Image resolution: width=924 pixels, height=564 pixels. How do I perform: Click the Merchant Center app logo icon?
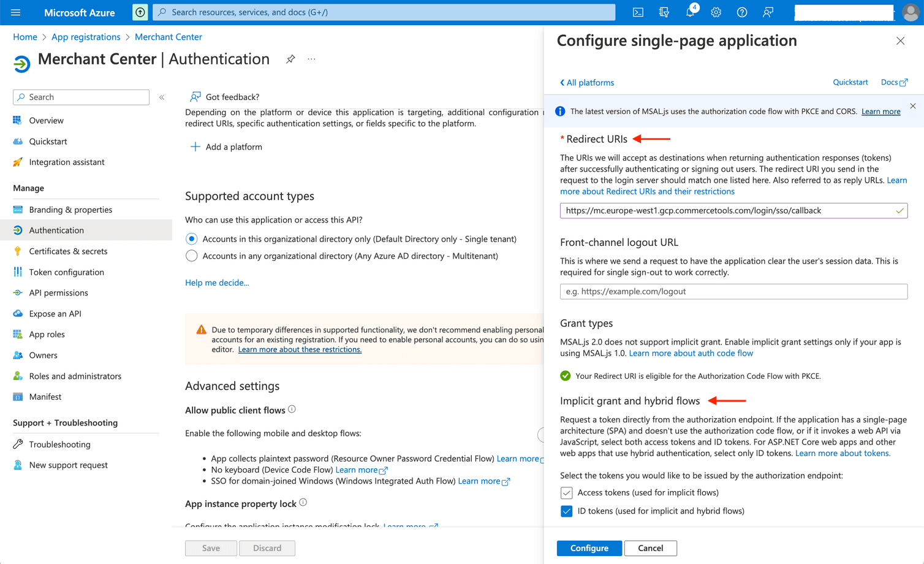pos(21,63)
